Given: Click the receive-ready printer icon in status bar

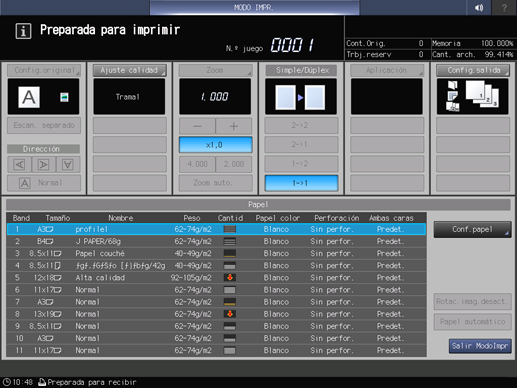Looking at the screenshot, I should tap(42, 382).
